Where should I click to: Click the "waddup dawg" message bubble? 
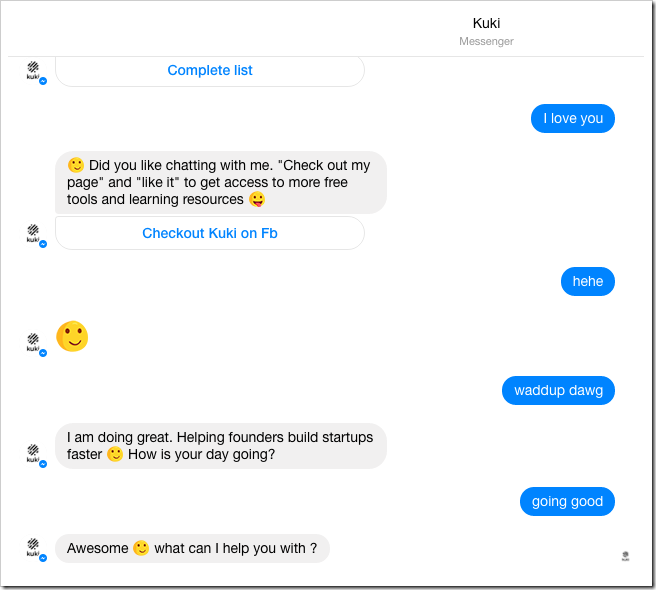pos(558,391)
